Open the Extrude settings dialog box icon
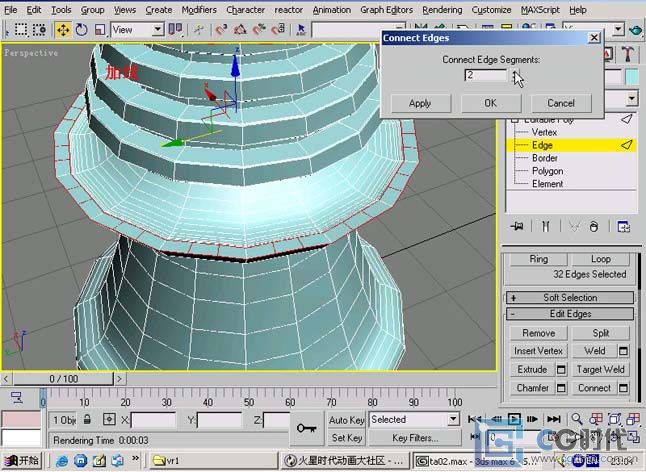This screenshot has height=472, width=646. coord(561,369)
